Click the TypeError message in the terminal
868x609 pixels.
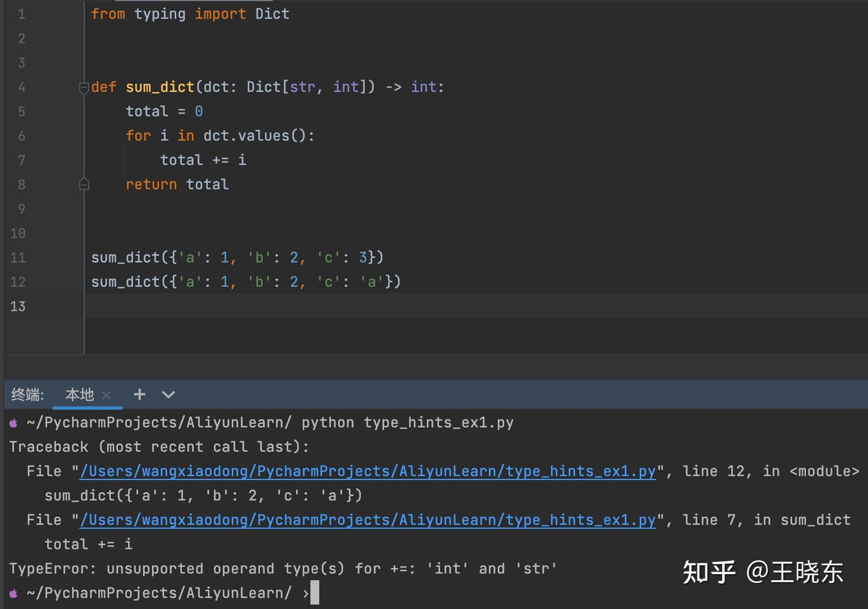click(x=283, y=568)
